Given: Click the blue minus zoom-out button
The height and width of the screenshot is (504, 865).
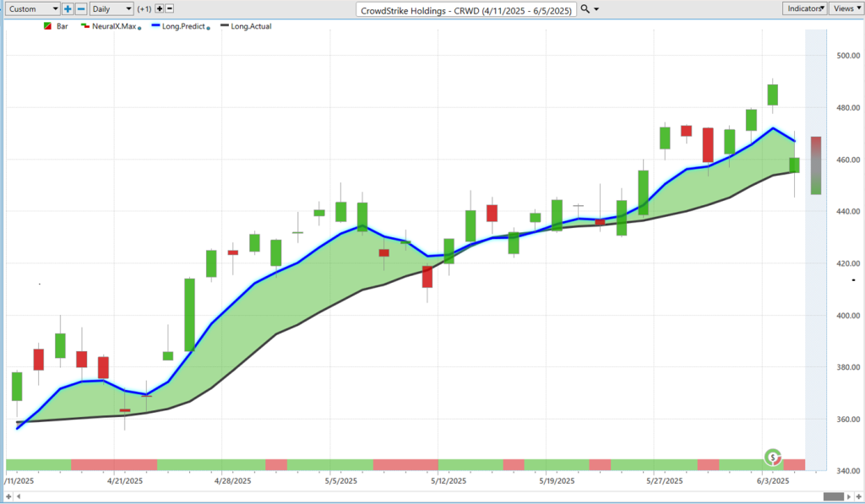Looking at the screenshot, I should coord(81,8).
